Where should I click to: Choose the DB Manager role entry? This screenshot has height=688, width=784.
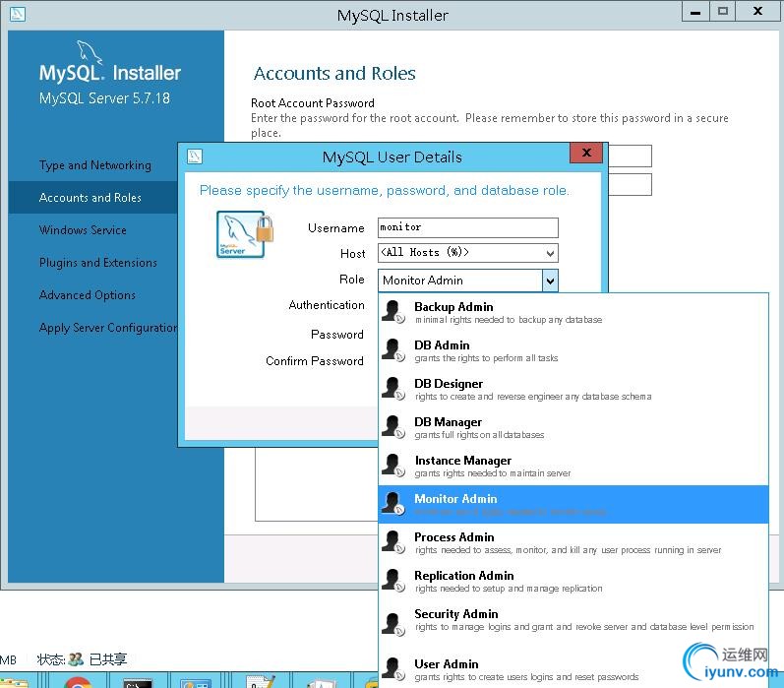pos(573,427)
